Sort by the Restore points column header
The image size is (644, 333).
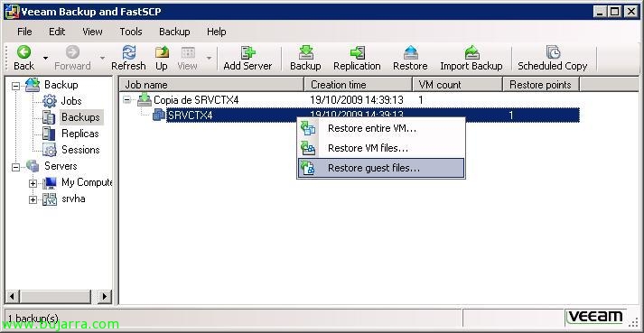pyautogui.click(x=541, y=85)
